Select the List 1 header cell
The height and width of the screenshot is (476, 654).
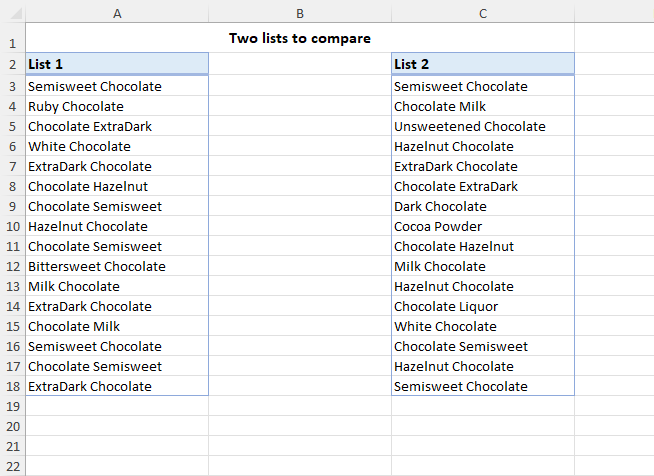point(117,64)
